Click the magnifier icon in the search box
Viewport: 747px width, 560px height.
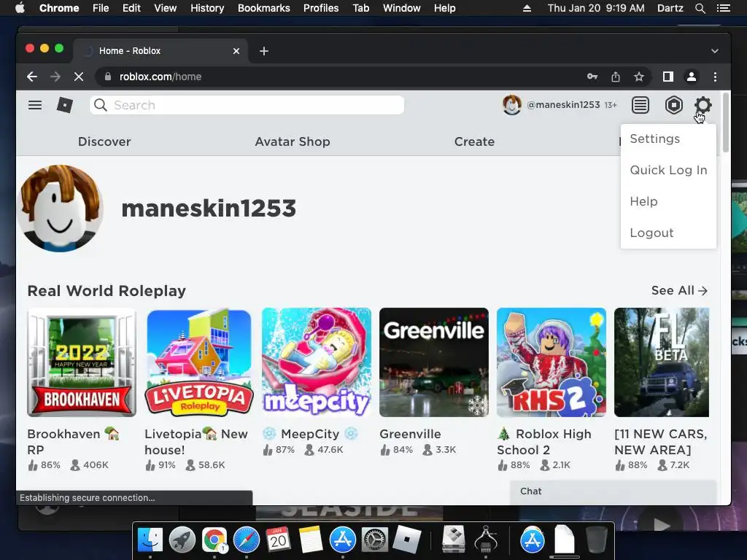click(x=101, y=105)
